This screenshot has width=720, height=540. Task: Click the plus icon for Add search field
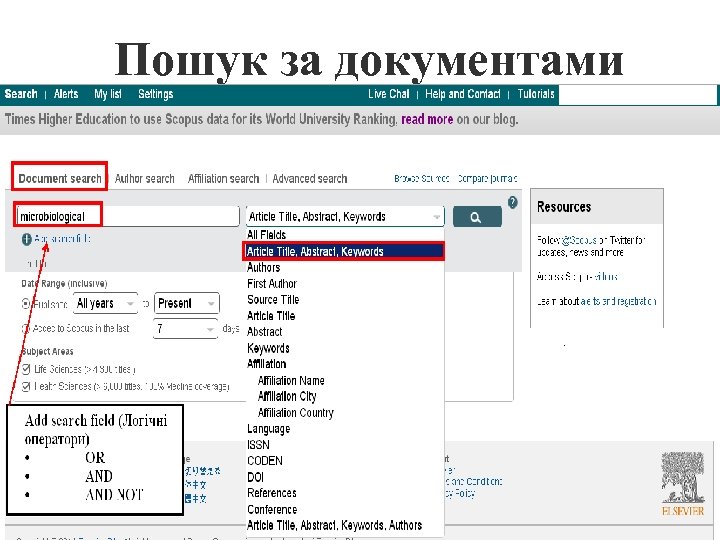(x=27, y=239)
